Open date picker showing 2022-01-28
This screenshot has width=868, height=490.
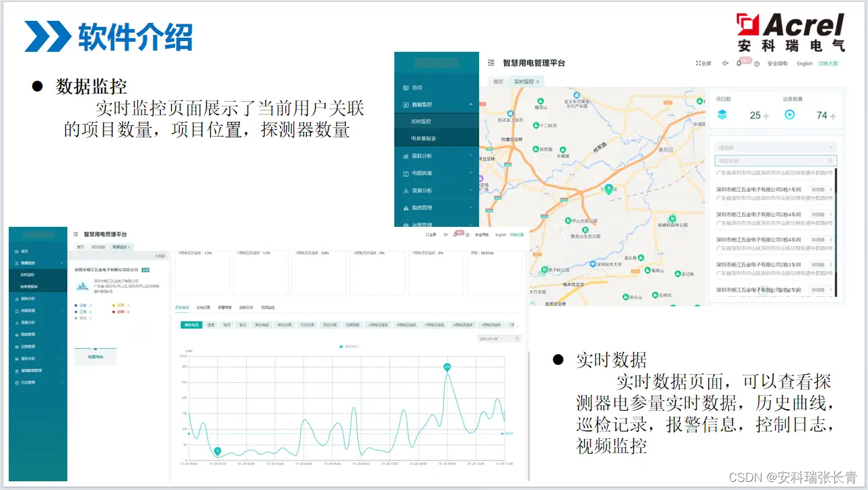(499, 339)
